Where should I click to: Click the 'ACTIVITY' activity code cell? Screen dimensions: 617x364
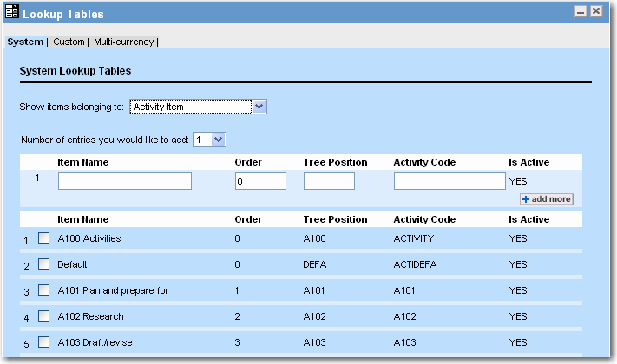point(414,238)
